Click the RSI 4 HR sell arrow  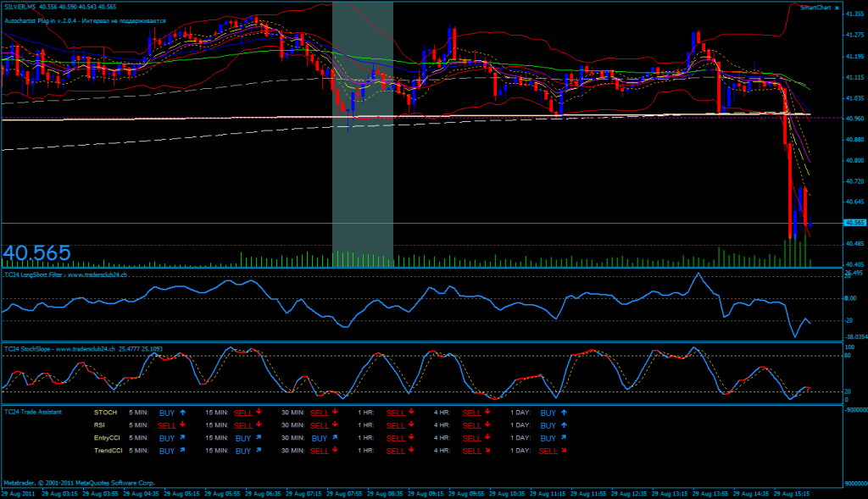pos(487,425)
